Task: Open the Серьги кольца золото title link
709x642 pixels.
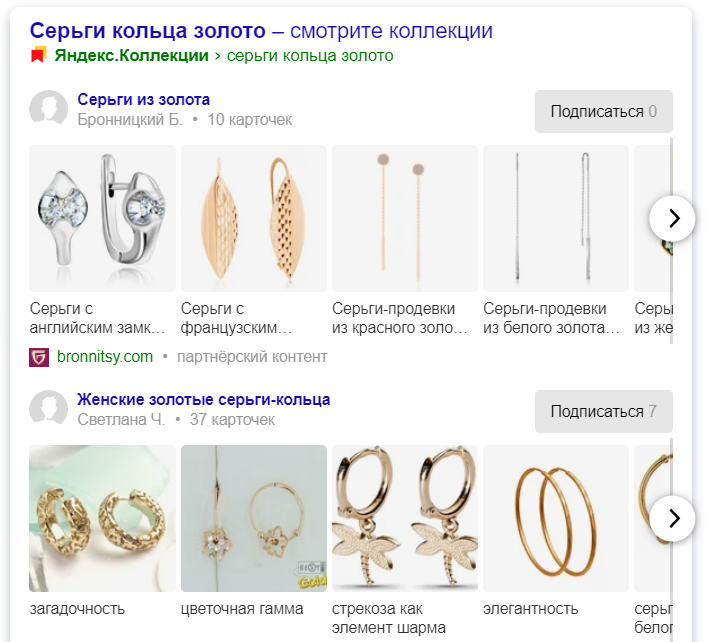Action: (261, 31)
